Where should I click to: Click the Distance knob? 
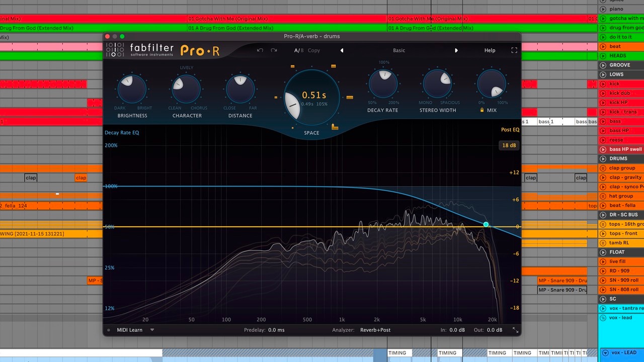pyautogui.click(x=240, y=89)
